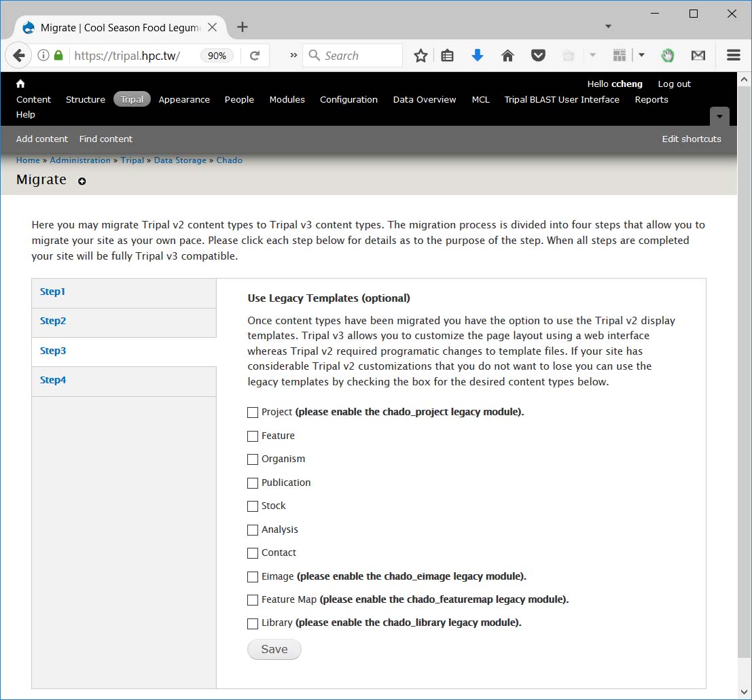Check the Feature checkbox

253,436
